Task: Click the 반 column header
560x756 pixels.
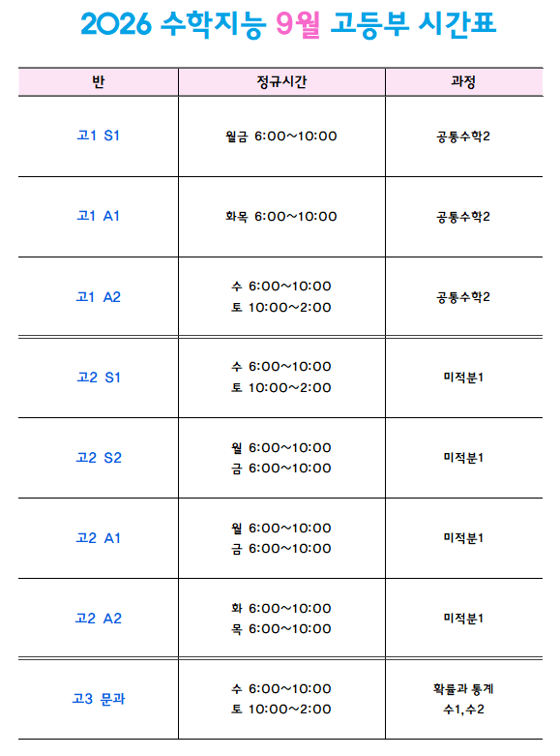Action: (99, 82)
